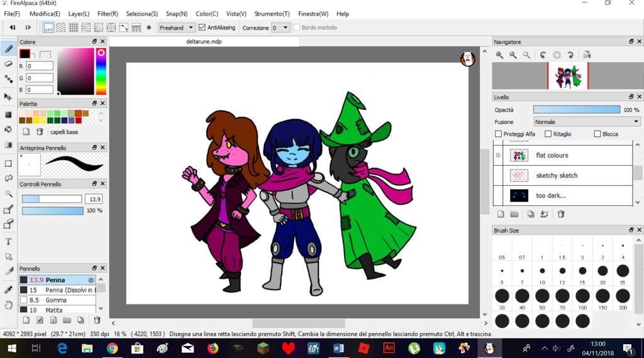The width and height of the screenshot is (644, 358).
Task: Click the brush size 13.9 field
Action: tap(94, 199)
